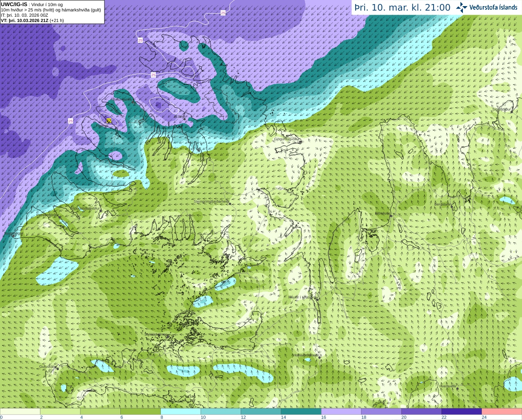Click the IT: þri. 10. 03. 2026 00Z line
Screen dimensions: 522x420
pyautogui.click(x=24, y=15)
